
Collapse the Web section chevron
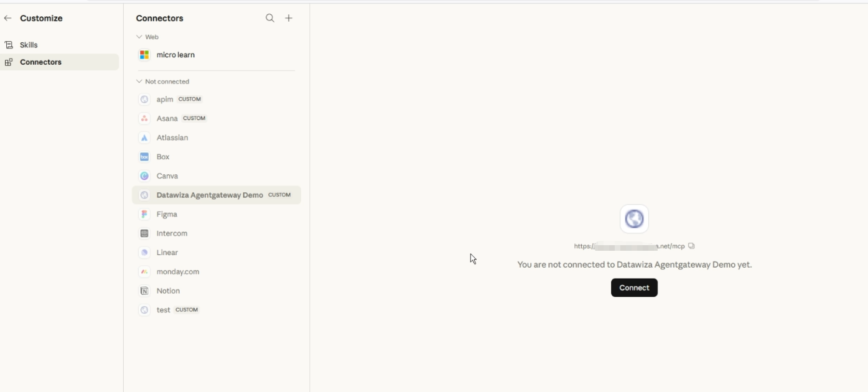(x=139, y=37)
